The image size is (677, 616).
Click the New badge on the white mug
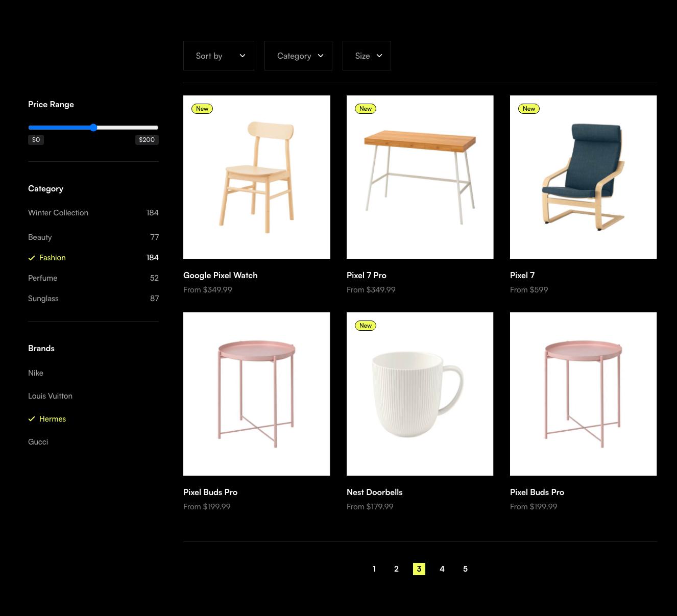click(366, 326)
